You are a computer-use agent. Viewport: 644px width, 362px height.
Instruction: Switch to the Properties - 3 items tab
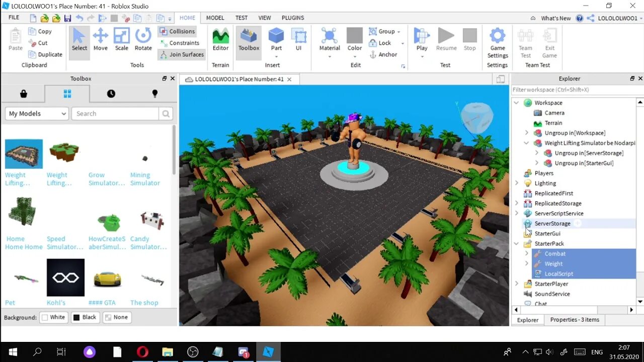tap(575, 320)
